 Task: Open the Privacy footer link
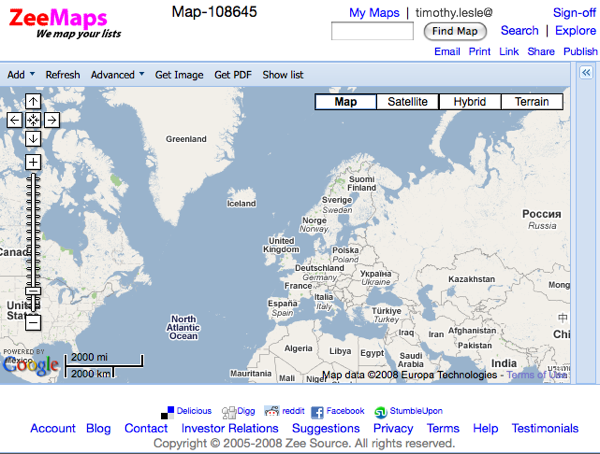point(393,428)
